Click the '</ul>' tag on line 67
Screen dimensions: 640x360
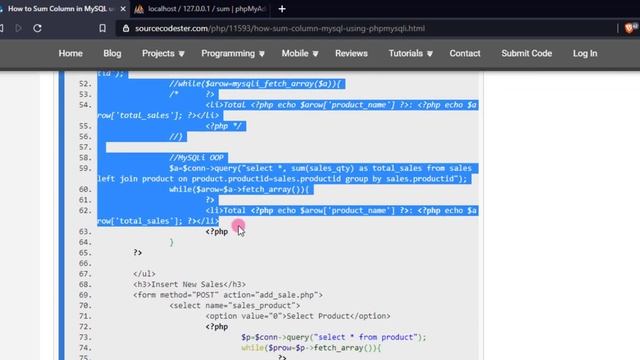coord(144,273)
